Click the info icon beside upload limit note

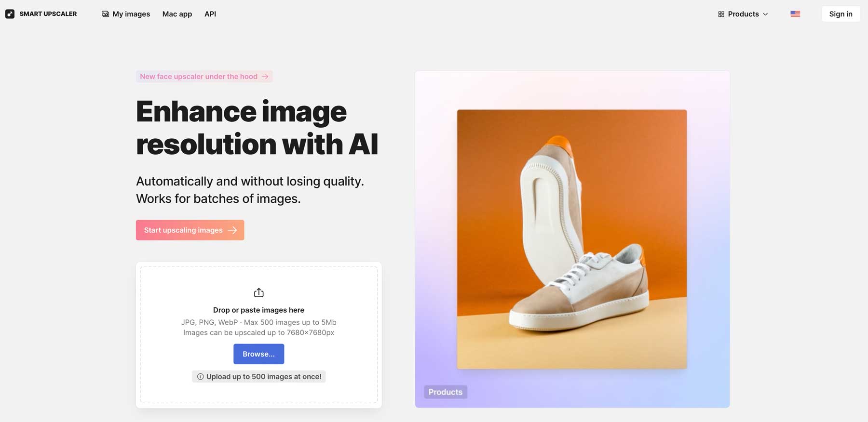coord(200,377)
